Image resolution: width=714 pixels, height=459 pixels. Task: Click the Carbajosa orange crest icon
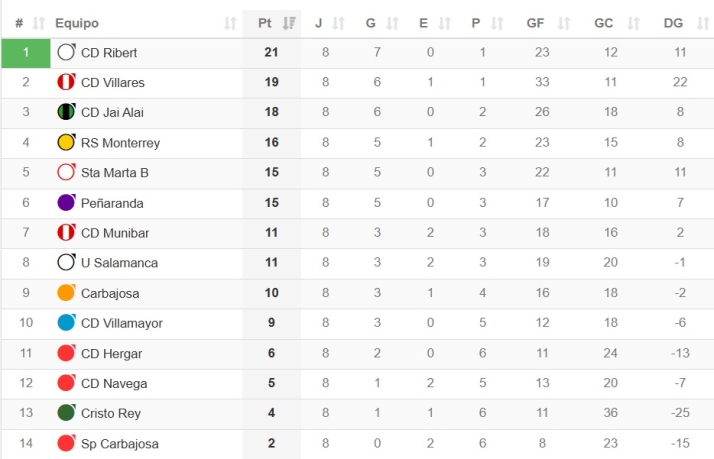point(66,292)
